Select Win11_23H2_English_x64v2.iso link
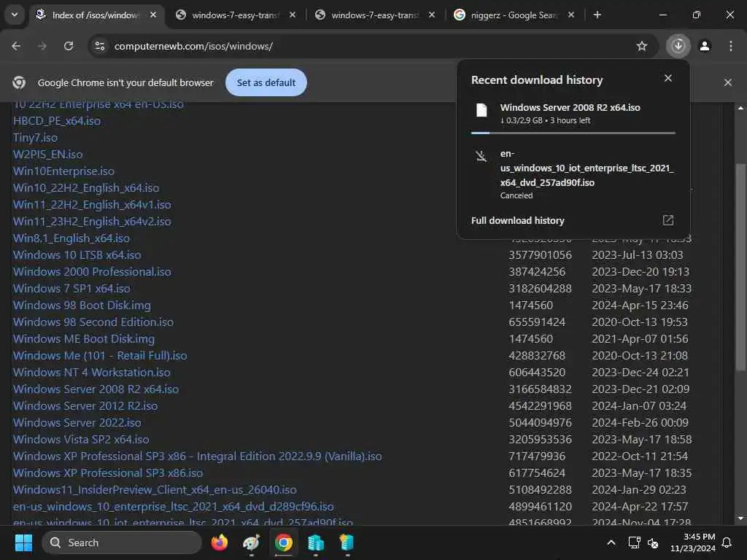Image resolution: width=747 pixels, height=560 pixels. pyautogui.click(x=92, y=222)
